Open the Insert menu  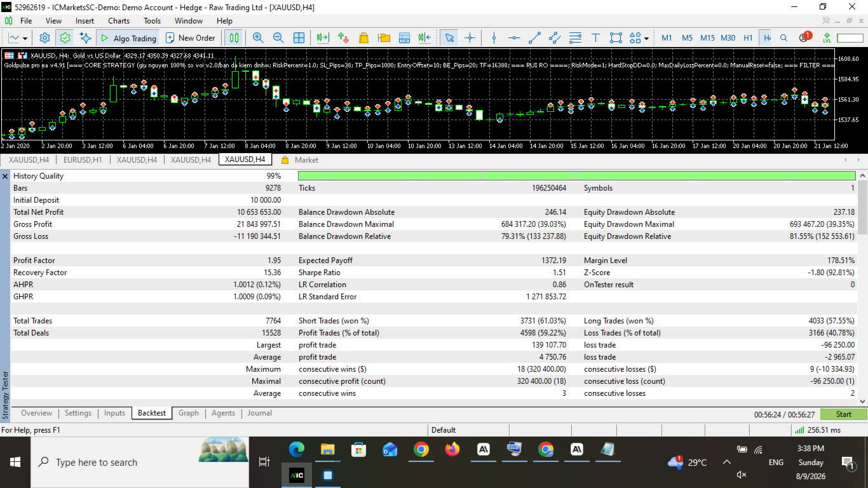(85, 20)
